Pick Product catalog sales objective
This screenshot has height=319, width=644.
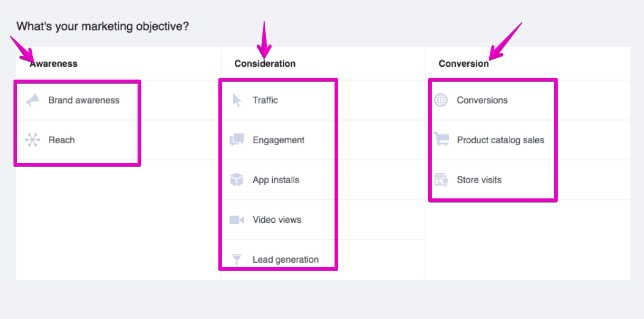501,140
